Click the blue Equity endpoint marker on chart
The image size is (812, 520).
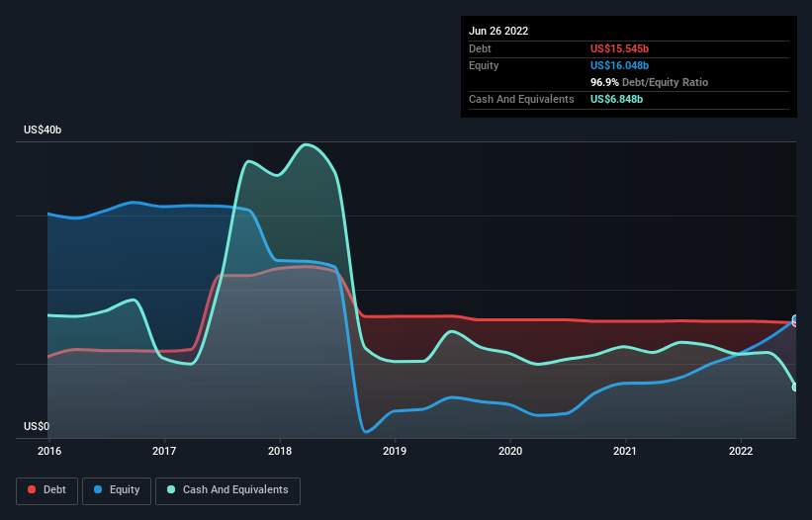796,318
